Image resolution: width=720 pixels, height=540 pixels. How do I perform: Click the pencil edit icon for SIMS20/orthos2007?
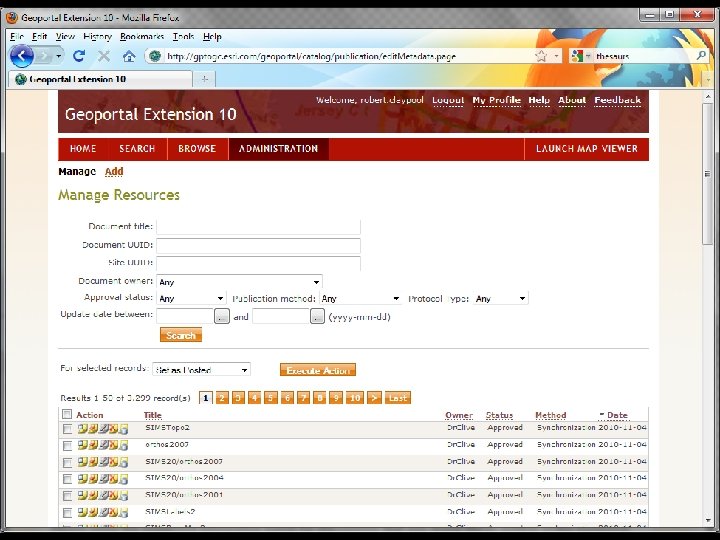click(x=103, y=462)
